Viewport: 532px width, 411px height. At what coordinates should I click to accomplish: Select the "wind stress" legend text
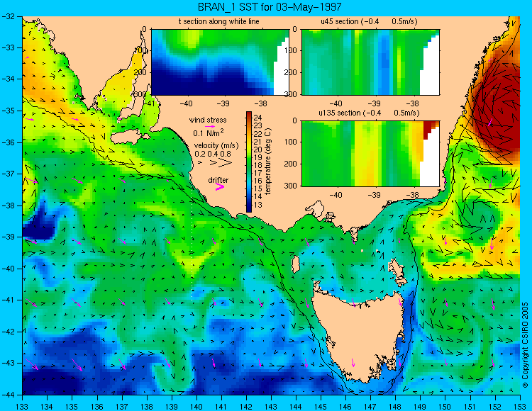(x=208, y=120)
